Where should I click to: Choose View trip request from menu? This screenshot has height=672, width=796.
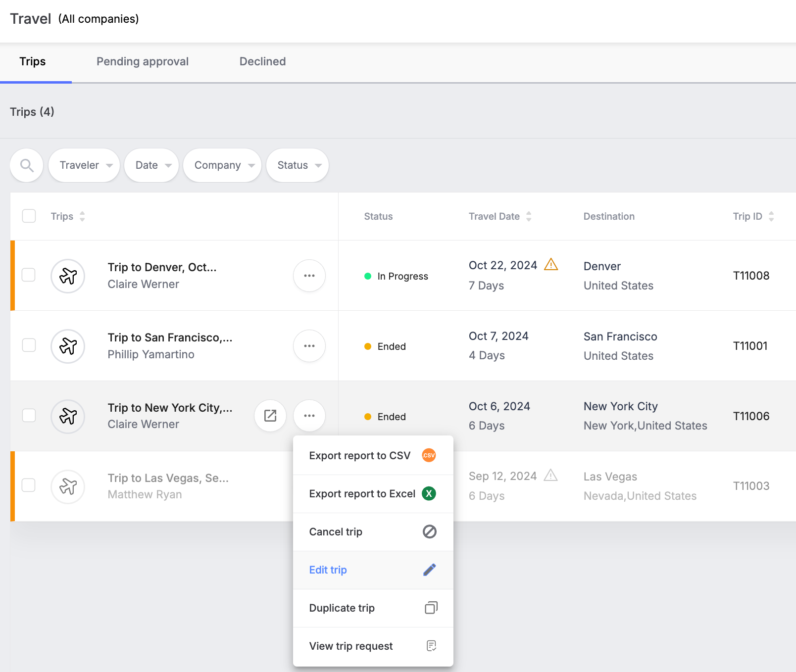373,646
